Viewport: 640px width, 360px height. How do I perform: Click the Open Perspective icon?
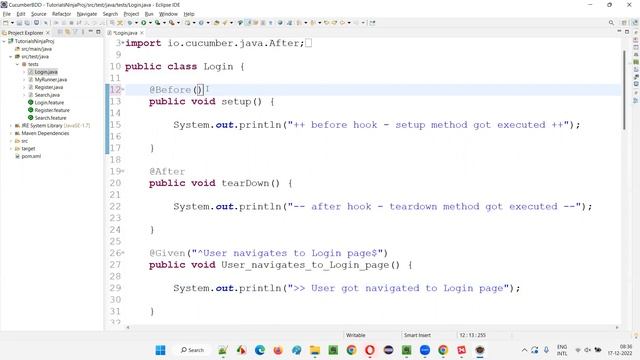pyautogui.click(x=624, y=23)
